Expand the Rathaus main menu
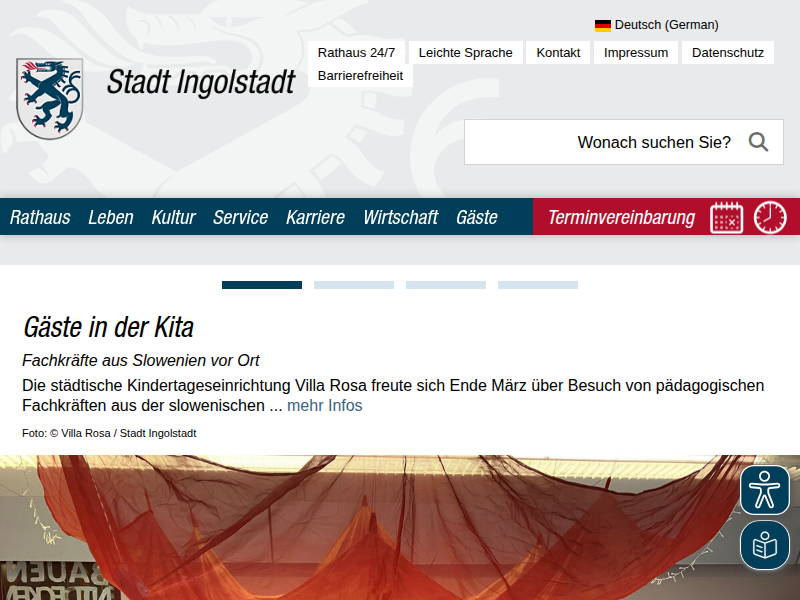Image resolution: width=800 pixels, height=600 pixels. pos(40,217)
